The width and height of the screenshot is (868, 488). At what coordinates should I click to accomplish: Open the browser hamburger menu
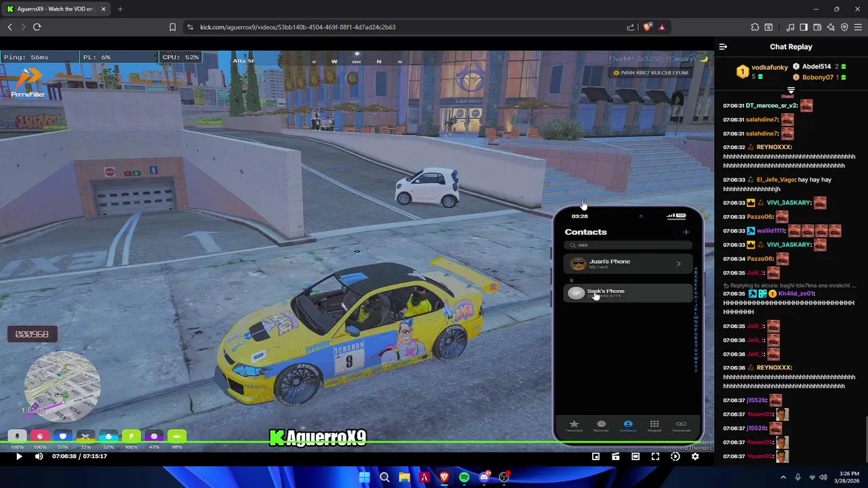pos(858,27)
